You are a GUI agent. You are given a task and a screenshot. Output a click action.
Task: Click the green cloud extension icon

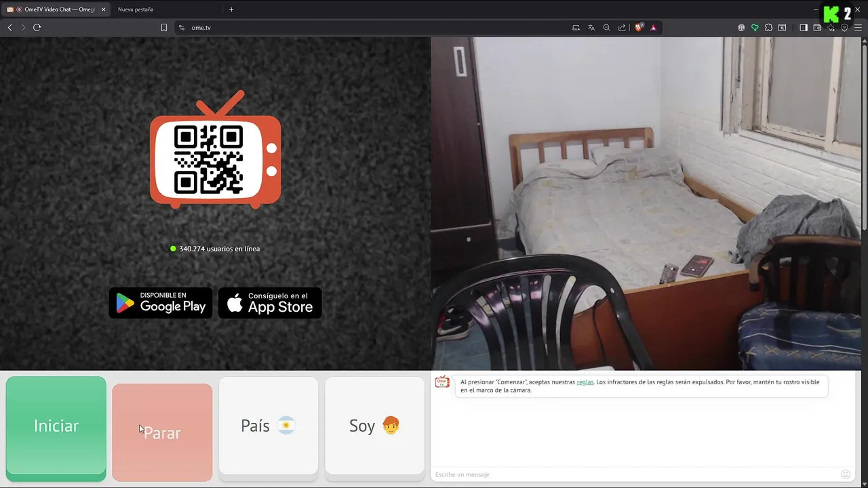[755, 28]
